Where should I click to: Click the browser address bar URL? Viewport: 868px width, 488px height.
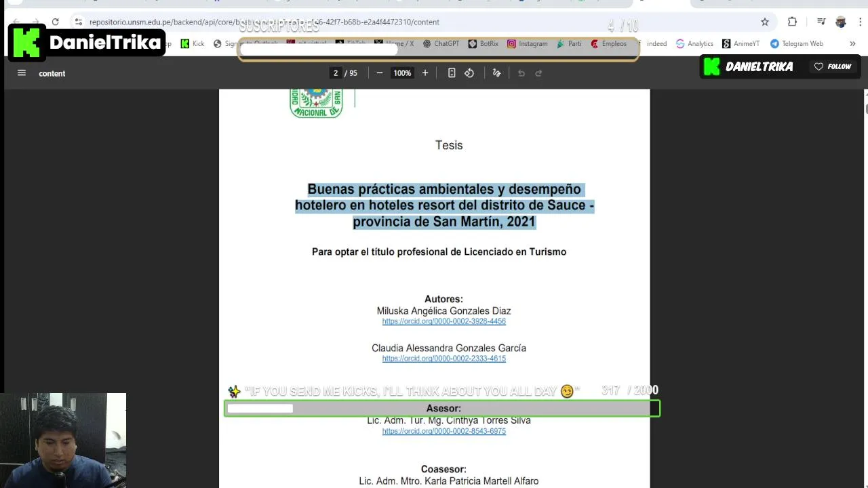(264, 22)
